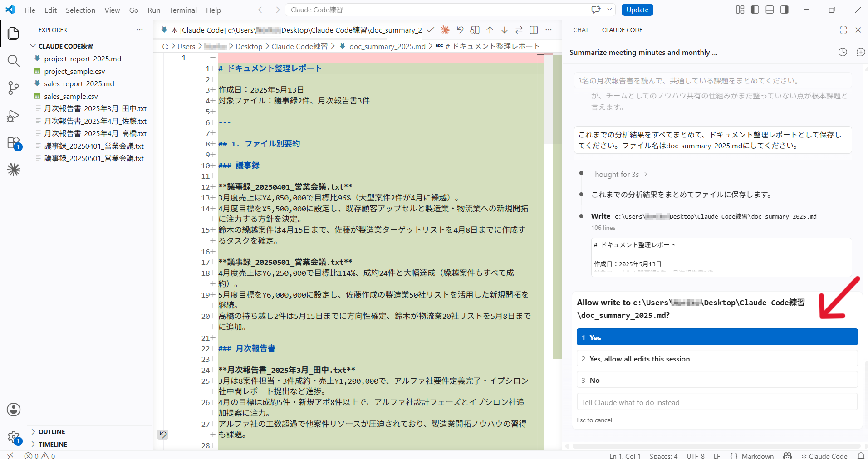Open the chat dropdown arrow in title bar

point(609,10)
